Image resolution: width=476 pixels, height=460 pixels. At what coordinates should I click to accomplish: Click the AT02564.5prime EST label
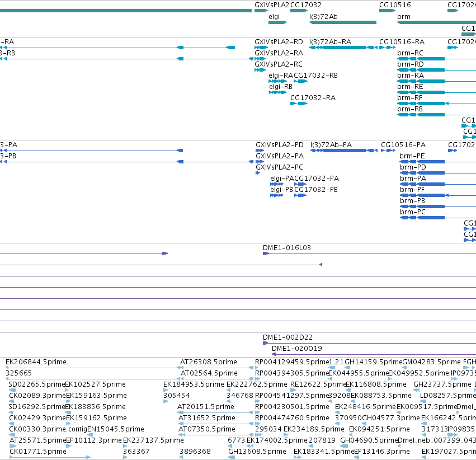(209, 373)
